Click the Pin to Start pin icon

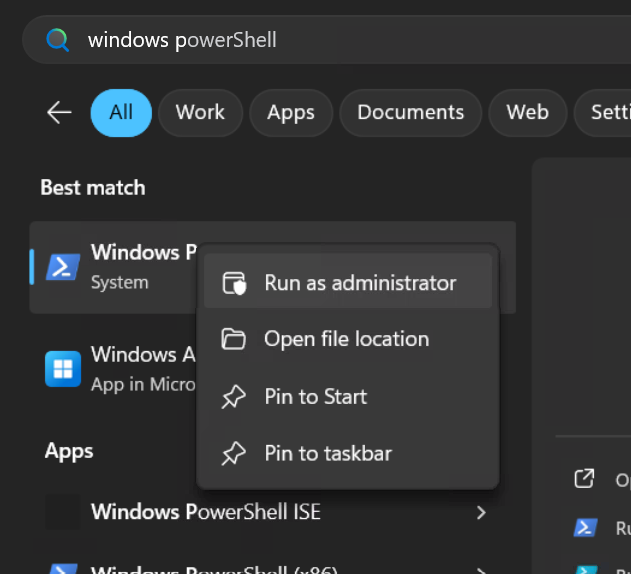click(x=233, y=397)
